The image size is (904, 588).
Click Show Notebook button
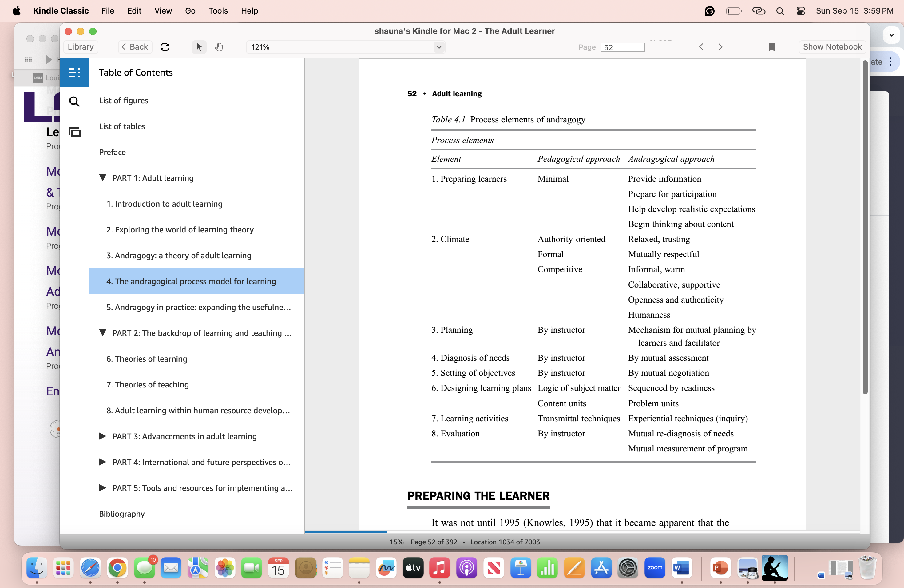coord(832,47)
